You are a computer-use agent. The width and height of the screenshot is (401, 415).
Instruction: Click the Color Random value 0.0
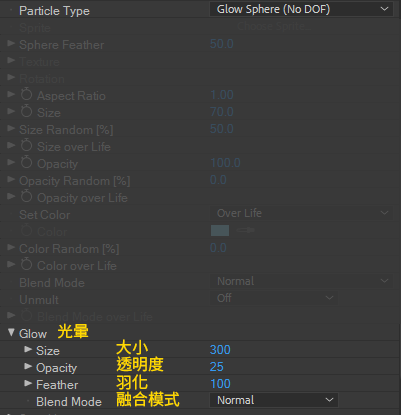(x=218, y=248)
